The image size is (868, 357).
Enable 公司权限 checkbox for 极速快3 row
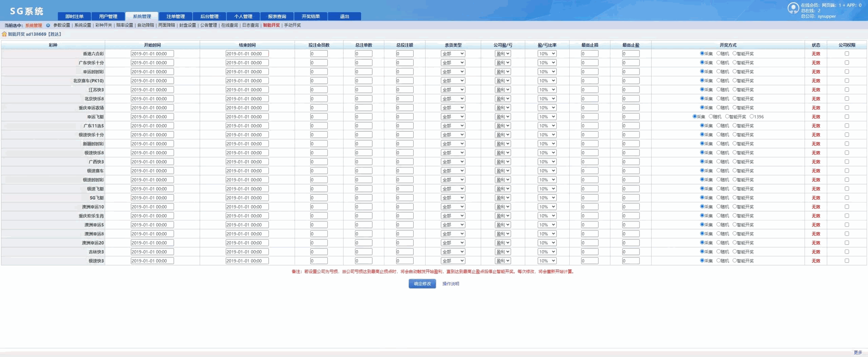pos(847,261)
